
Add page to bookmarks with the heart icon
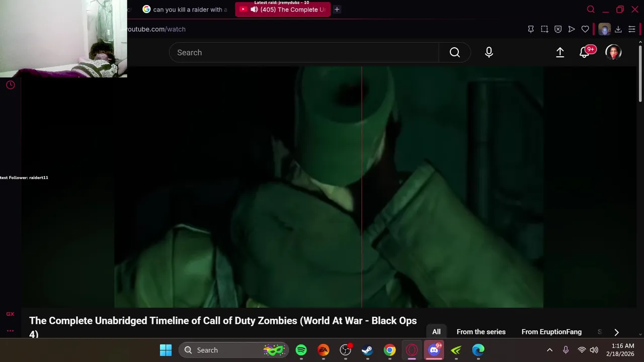(x=585, y=29)
